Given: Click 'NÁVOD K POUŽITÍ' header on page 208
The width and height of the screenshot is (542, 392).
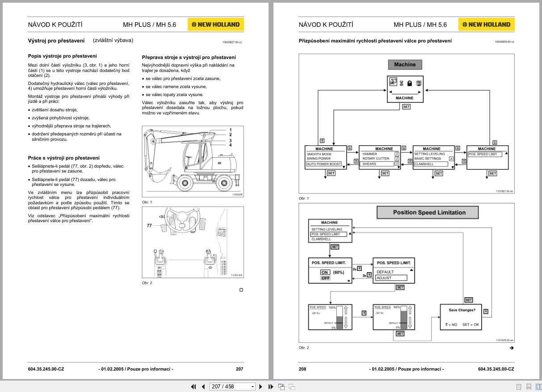Looking at the screenshot, I should tap(326, 25).
